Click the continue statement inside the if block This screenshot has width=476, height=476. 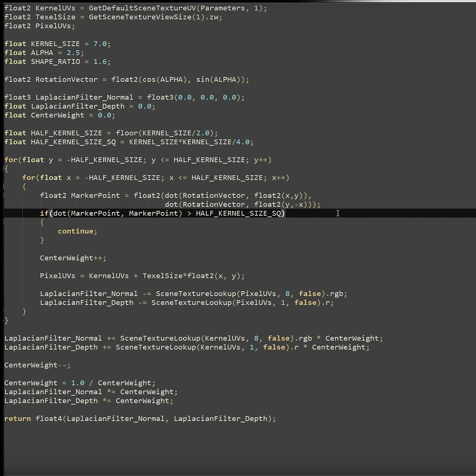pos(77,231)
